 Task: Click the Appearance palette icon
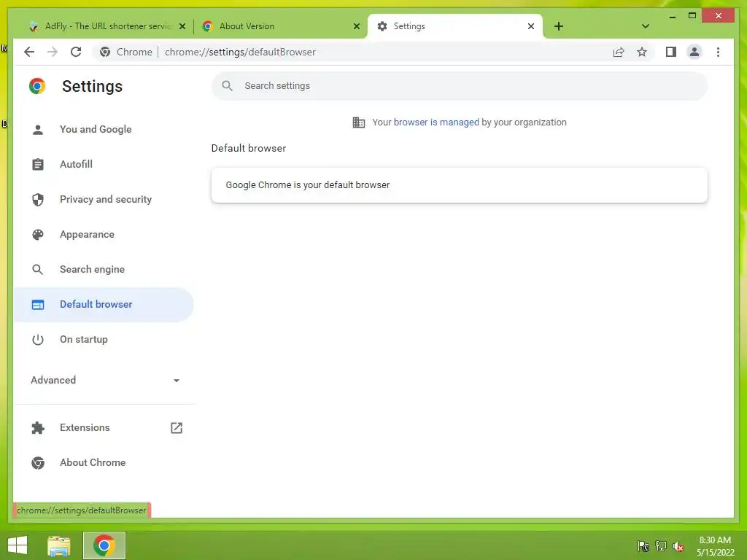pos(38,234)
